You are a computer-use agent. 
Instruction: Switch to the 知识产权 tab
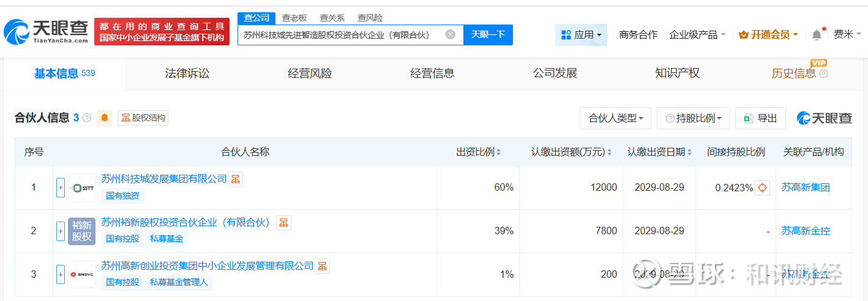coord(677,74)
